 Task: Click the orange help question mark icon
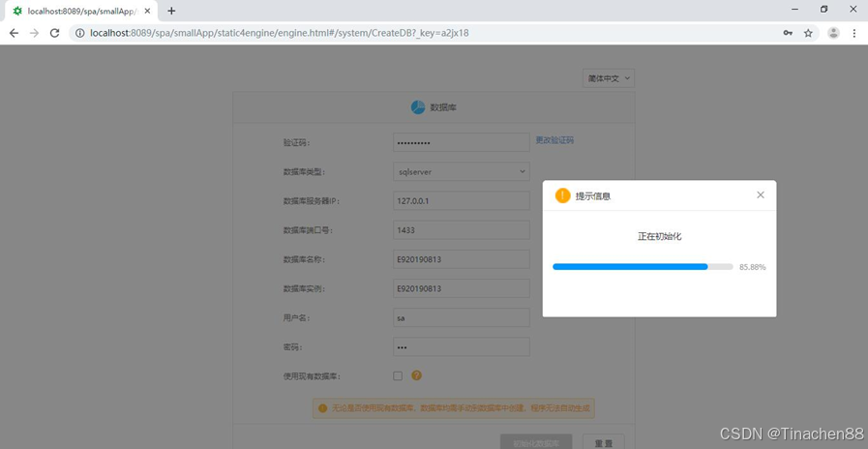point(417,375)
